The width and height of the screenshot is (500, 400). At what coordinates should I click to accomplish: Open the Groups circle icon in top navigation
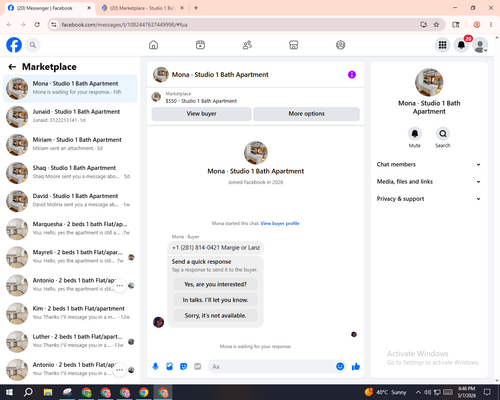pos(340,45)
